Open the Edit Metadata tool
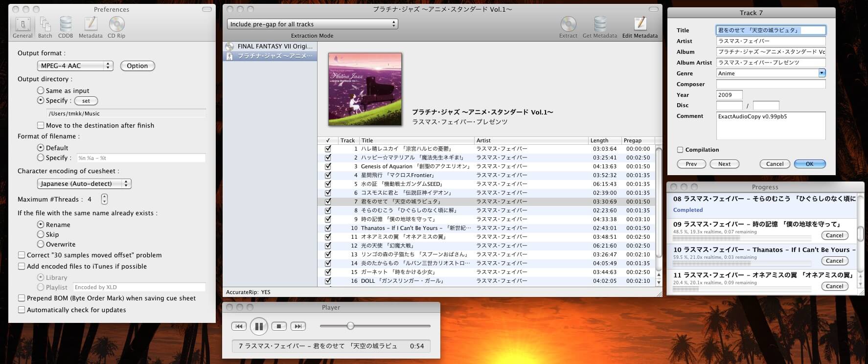 click(640, 27)
